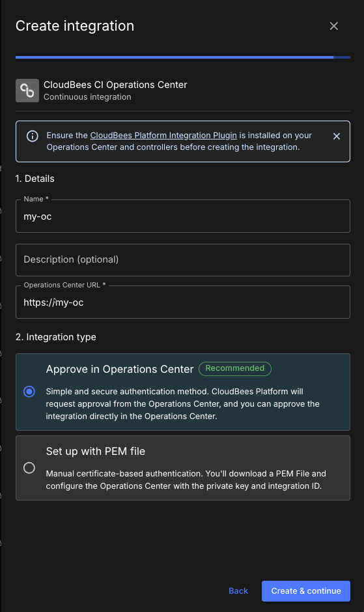Viewport: 364px width, 612px height.
Task: Click the info icon in the banner
Action: point(33,136)
